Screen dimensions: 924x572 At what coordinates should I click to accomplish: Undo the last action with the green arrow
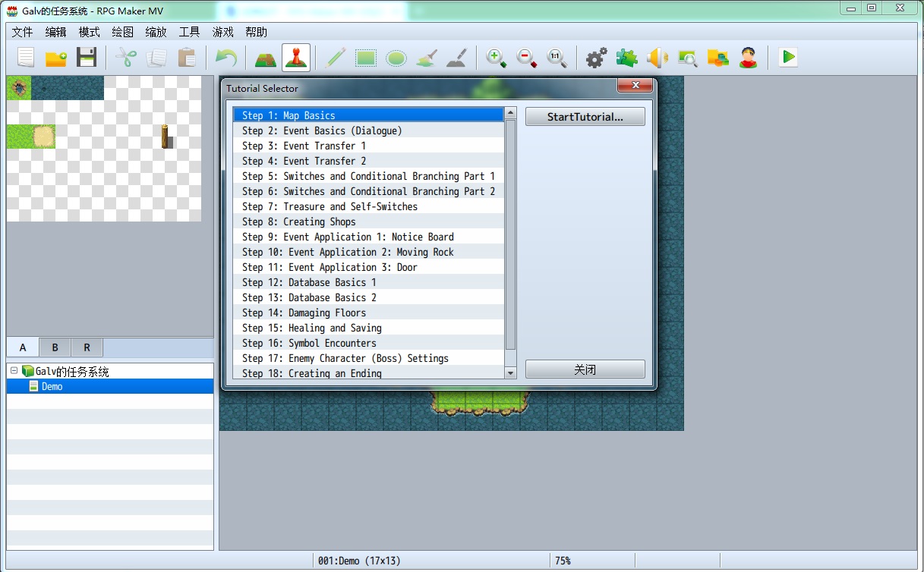pos(225,58)
